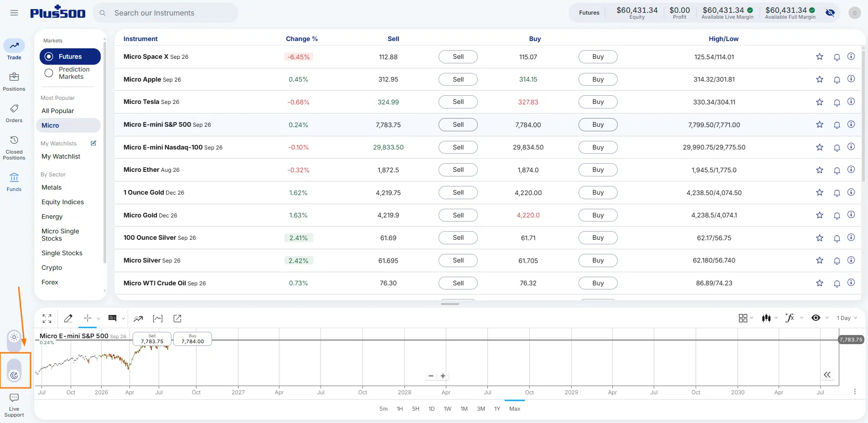Open the fullscreen chart icon
Viewport: 868px width, 423px height.
coord(47,319)
